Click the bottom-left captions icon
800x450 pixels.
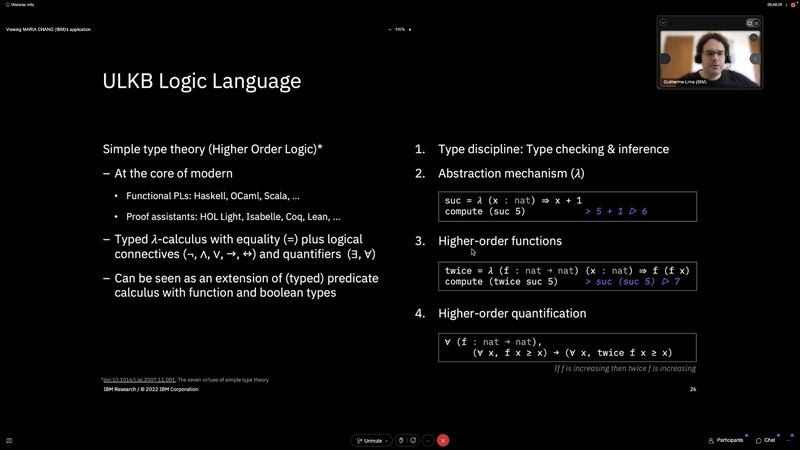pyautogui.click(x=9, y=440)
